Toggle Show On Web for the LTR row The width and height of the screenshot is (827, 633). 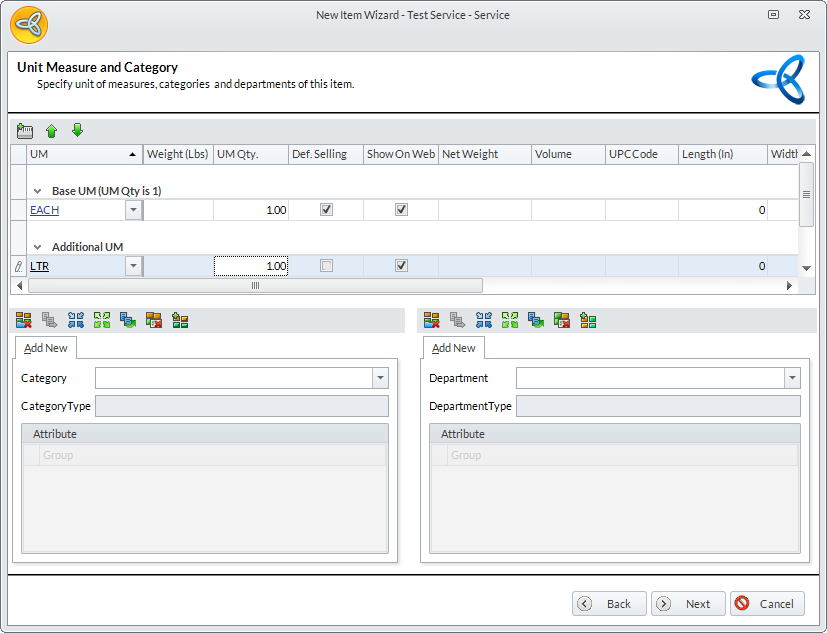(401, 266)
